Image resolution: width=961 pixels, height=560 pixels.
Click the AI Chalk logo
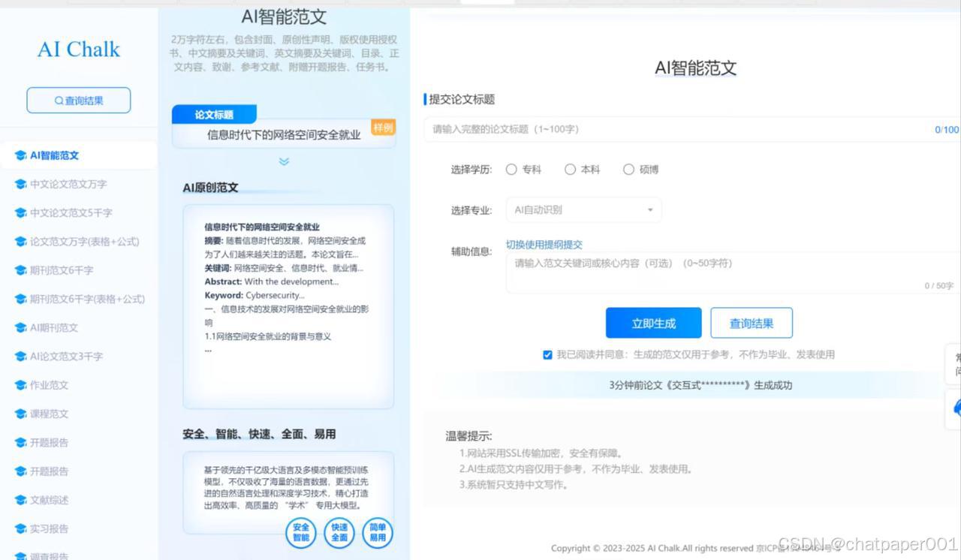(x=79, y=50)
